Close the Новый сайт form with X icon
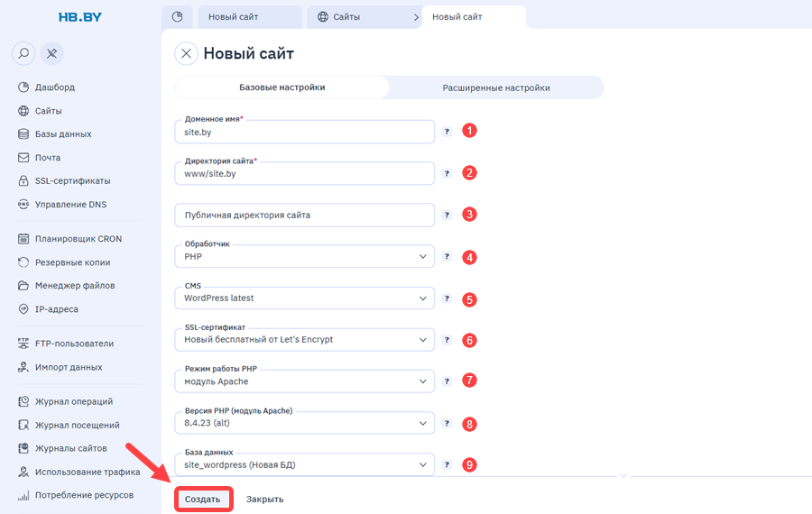The image size is (812, 514). 187,53
